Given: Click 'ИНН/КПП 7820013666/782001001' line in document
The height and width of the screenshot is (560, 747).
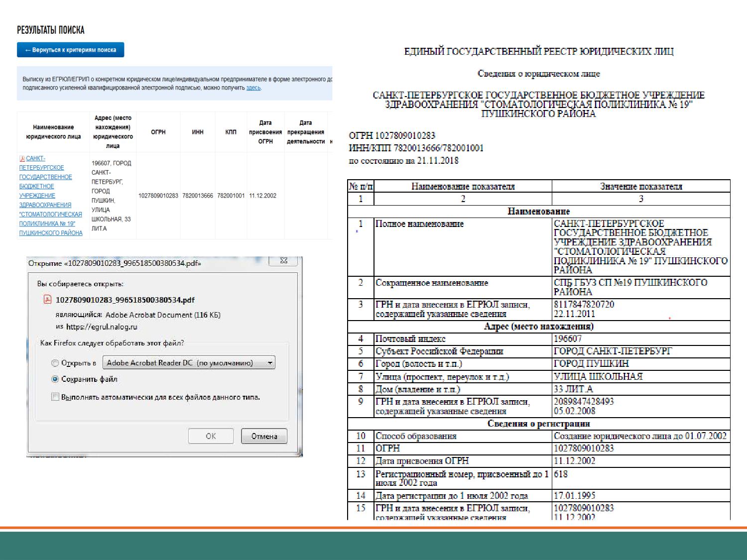Looking at the screenshot, I should (416, 148).
